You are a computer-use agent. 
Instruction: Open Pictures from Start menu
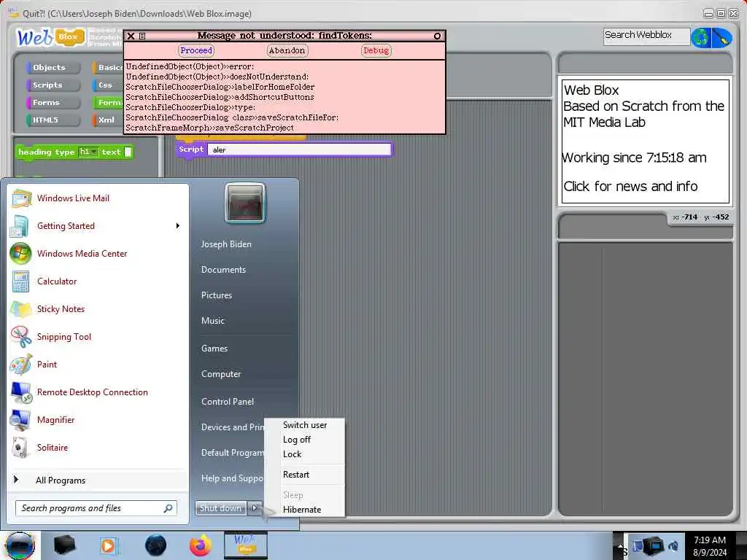coord(217,295)
